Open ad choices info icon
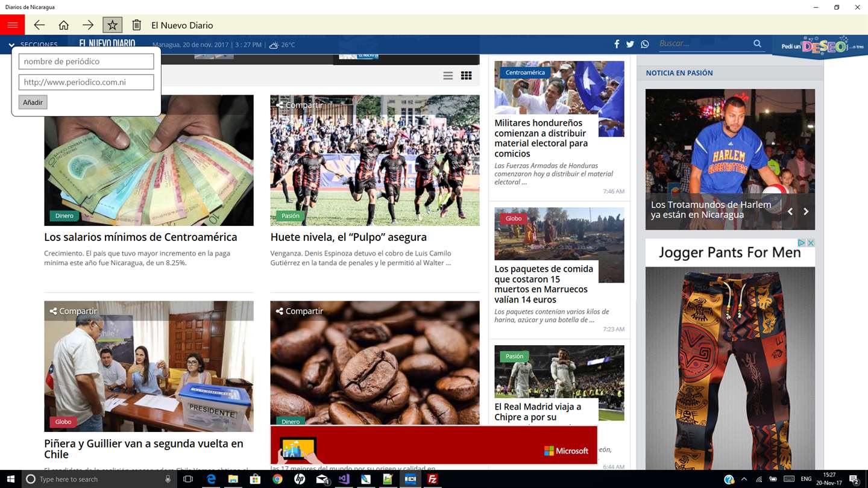Image resolution: width=868 pixels, height=488 pixels. 802,243
